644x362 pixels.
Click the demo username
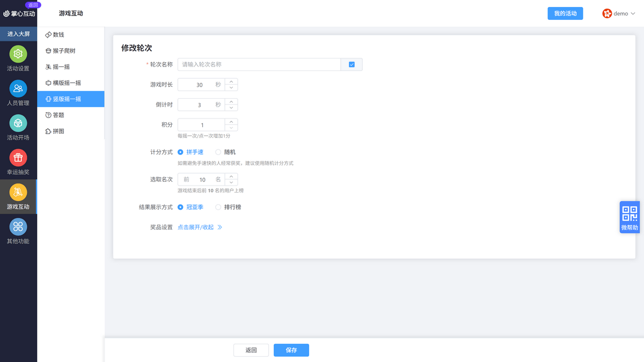point(621,14)
